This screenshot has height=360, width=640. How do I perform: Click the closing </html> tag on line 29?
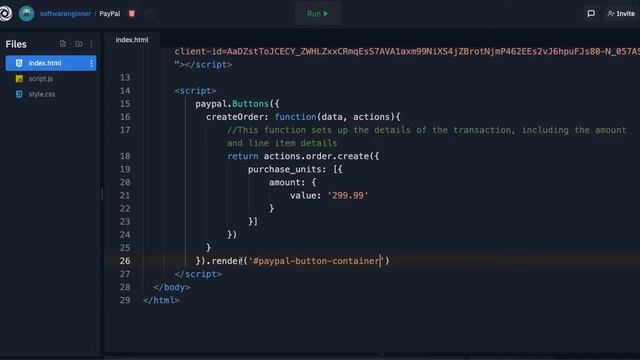pyautogui.click(x=161, y=300)
